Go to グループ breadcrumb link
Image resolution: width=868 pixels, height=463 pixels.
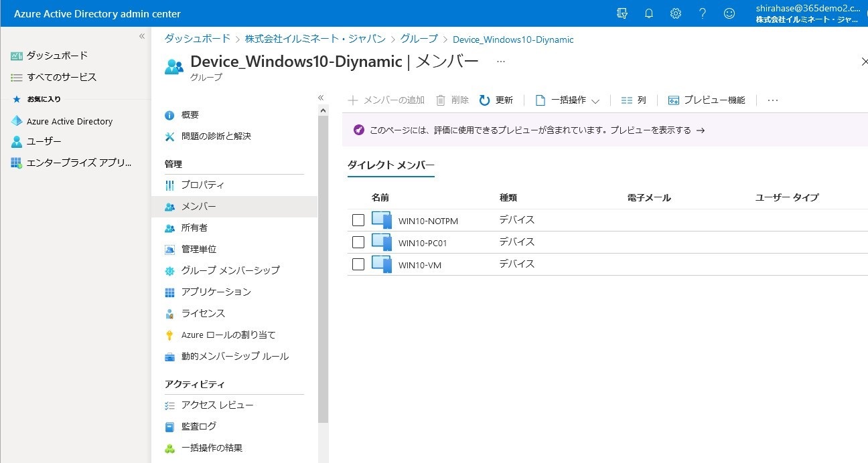tap(419, 39)
